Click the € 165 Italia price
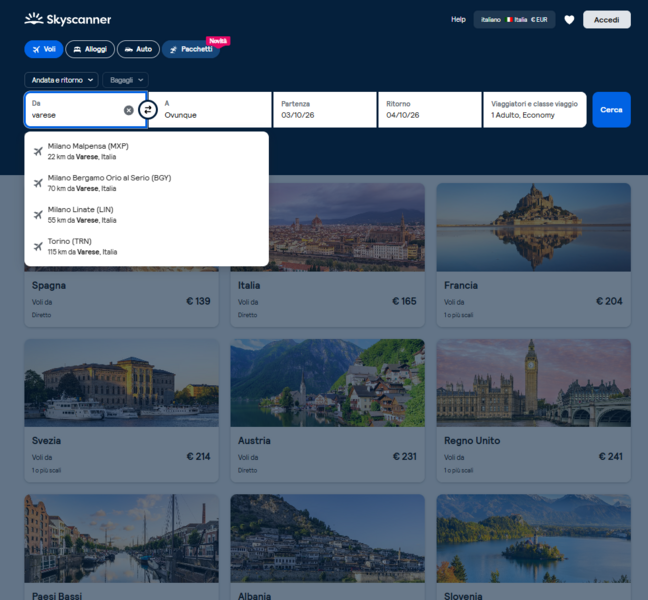Image resolution: width=648 pixels, height=600 pixels. coord(404,301)
